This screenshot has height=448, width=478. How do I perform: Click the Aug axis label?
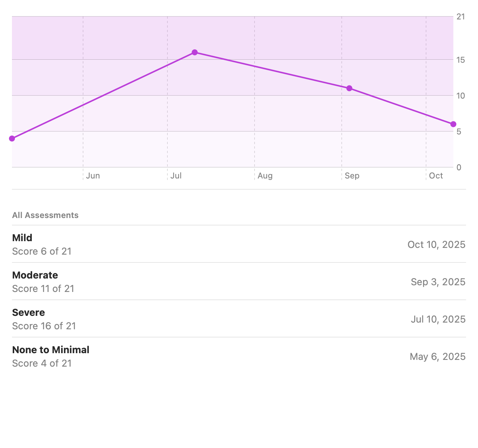pyautogui.click(x=265, y=176)
